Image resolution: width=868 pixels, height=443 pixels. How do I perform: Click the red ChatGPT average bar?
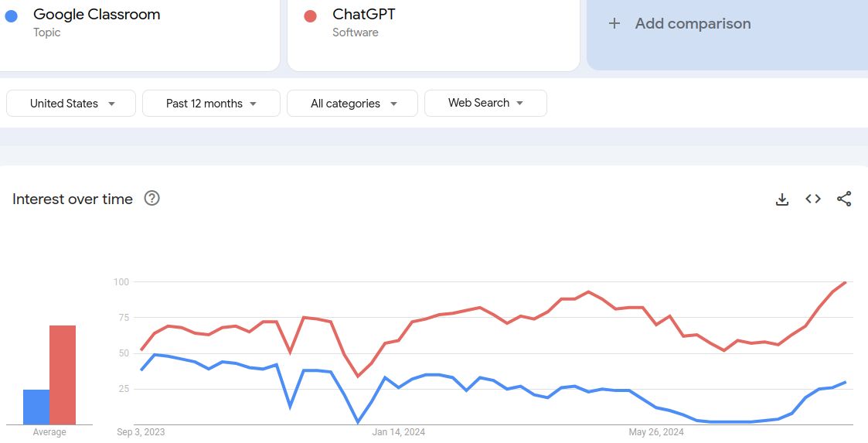(63, 375)
